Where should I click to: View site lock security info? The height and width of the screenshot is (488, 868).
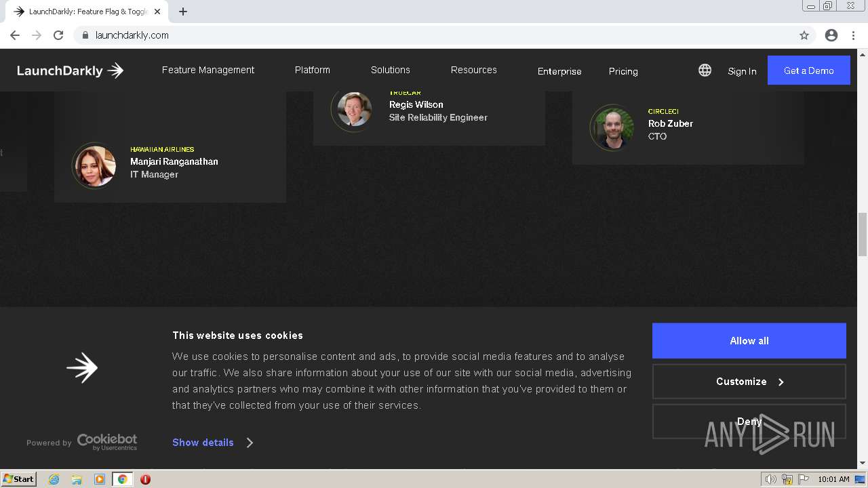pos(85,35)
